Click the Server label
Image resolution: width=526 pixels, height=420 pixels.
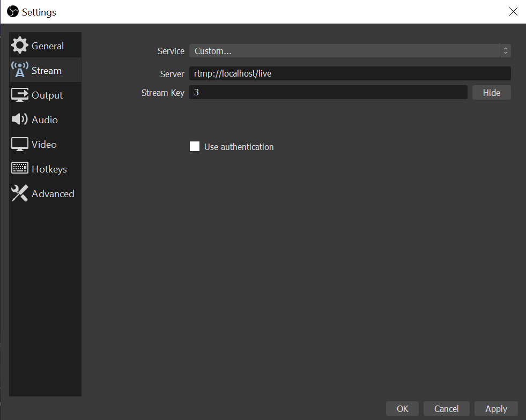(x=172, y=74)
